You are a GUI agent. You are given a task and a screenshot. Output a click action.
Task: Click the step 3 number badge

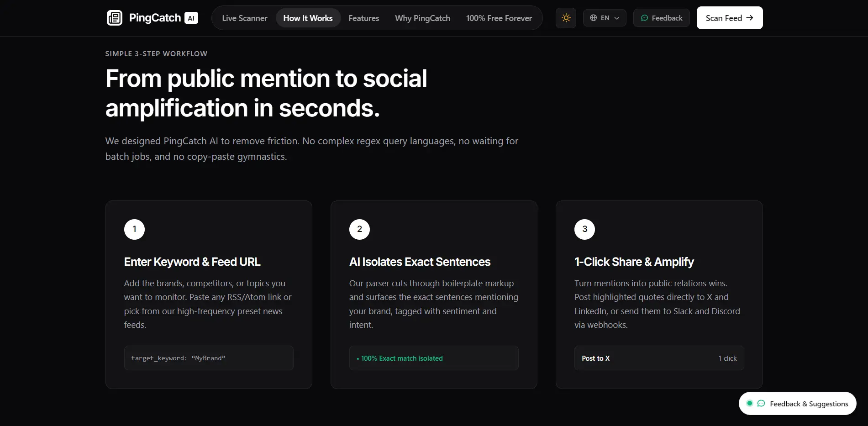(584, 229)
